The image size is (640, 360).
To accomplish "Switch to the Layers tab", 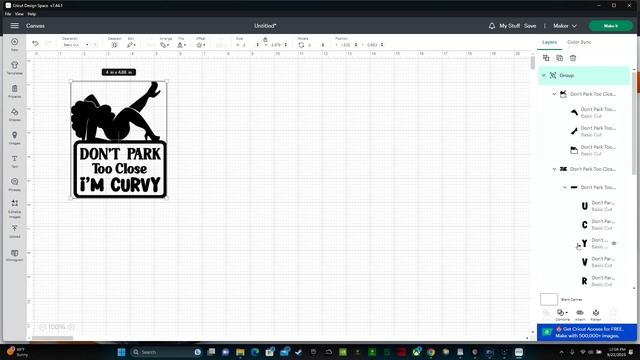I will click(x=549, y=42).
